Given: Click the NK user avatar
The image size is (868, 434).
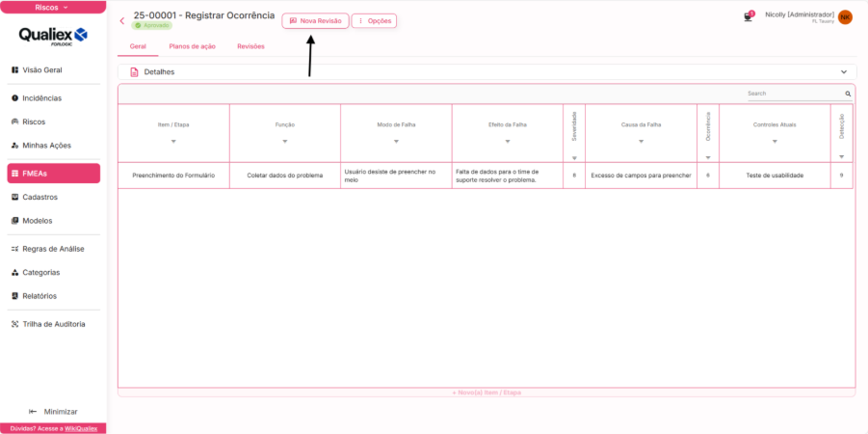Looking at the screenshot, I should (x=845, y=17).
